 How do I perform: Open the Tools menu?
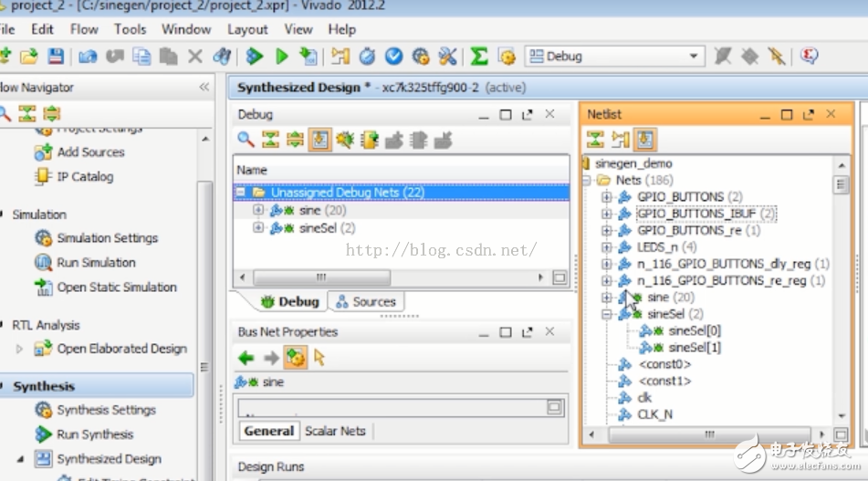click(130, 29)
